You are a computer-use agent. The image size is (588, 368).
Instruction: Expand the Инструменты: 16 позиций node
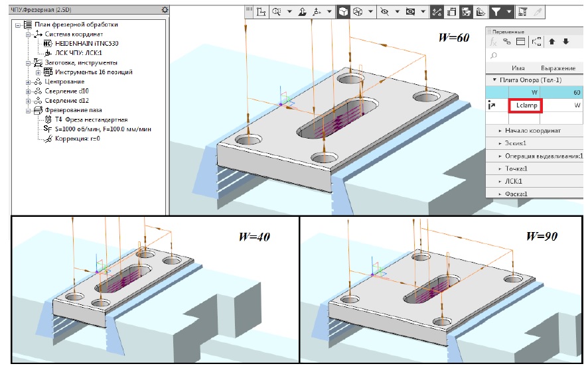coord(38,72)
